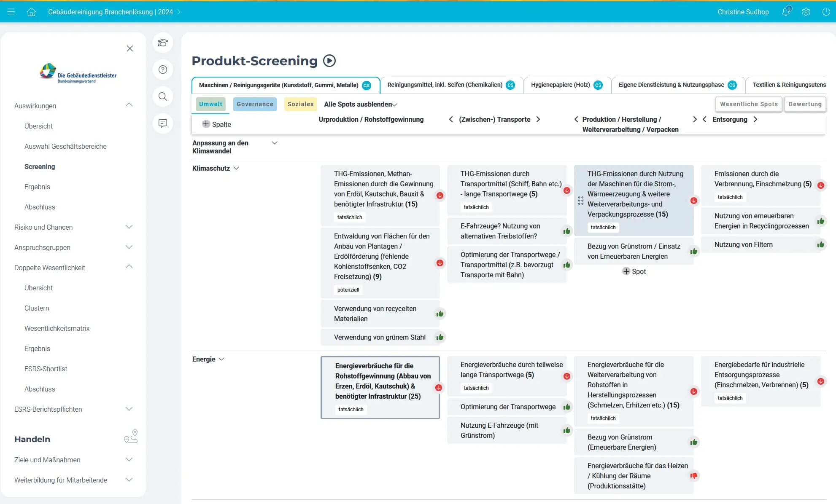Open the Wesentlichkeitsmatrix sidebar item
836x504 pixels.
click(57, 328)
